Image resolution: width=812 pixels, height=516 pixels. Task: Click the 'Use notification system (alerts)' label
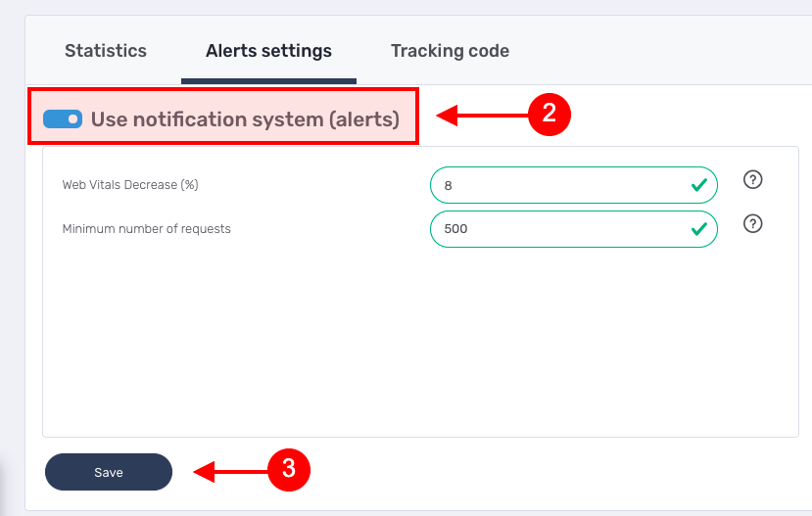245,119
